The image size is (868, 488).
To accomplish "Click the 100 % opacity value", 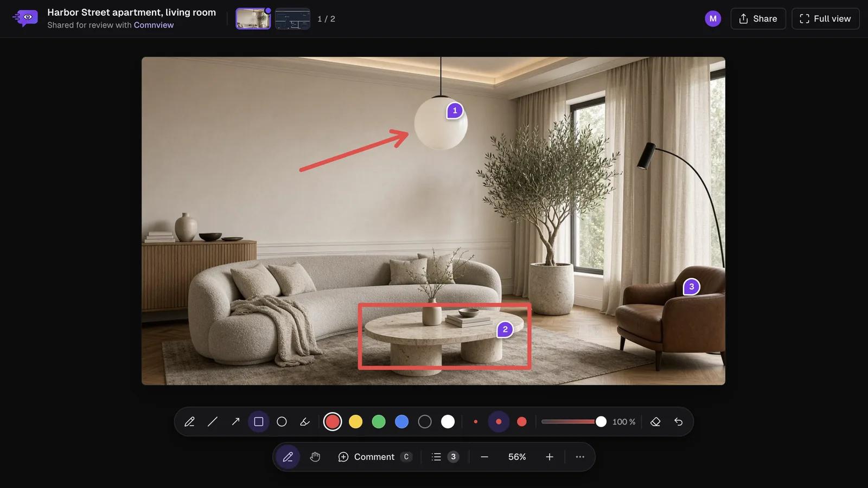I will 623,422.
